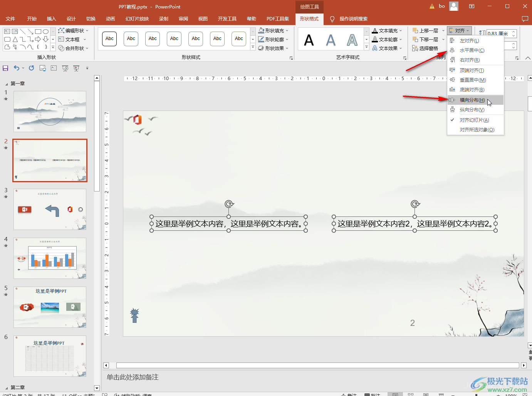The width and height of the screenshot is (532, 396).
Task: Click the redo icon in quick access toolbar
Action: click(x=32, y=68)
